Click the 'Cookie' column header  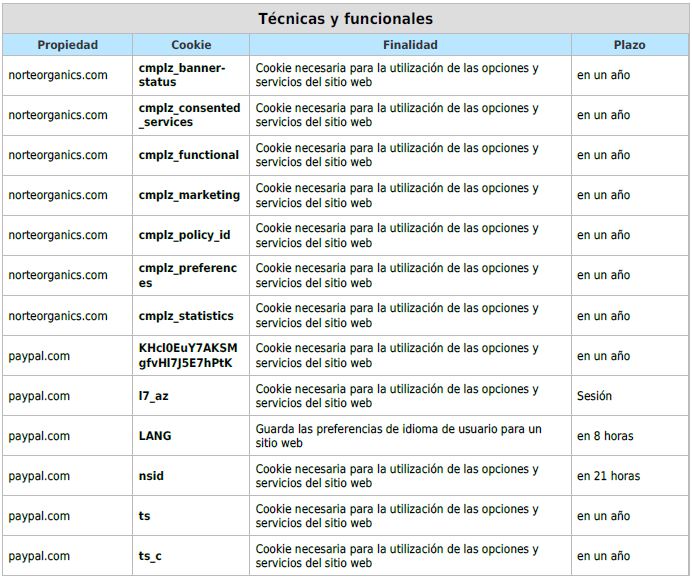point(191,45)
